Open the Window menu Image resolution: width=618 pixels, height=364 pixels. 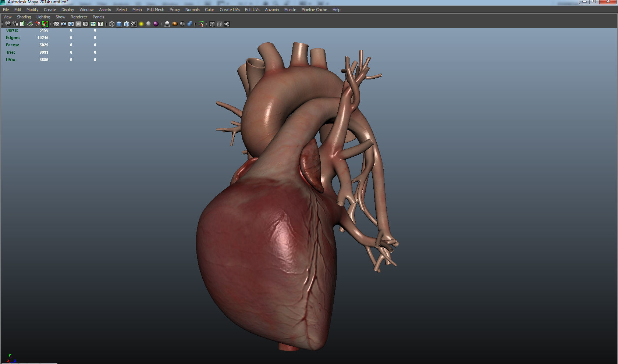pos(86,10)
